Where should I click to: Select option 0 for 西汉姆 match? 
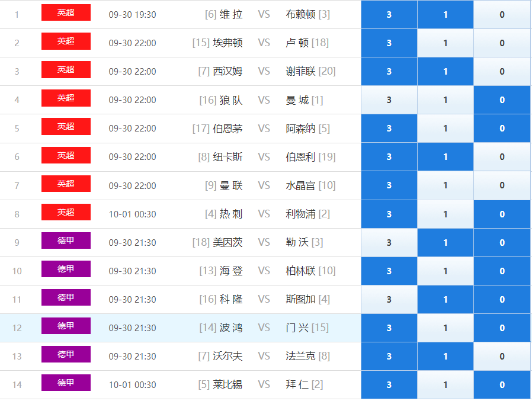coord(502,71)
